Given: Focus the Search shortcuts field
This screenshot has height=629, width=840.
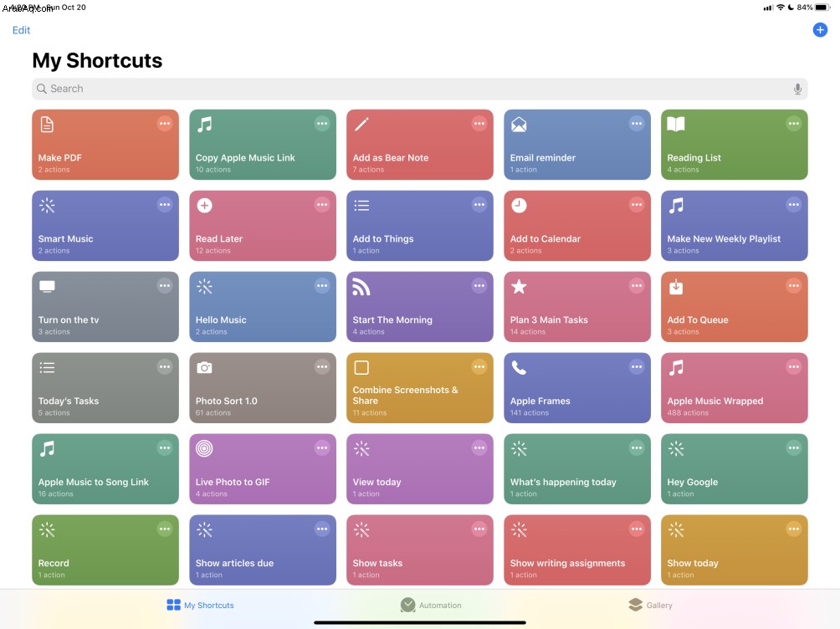Looking at the screenshot, I should coord(419,89).
